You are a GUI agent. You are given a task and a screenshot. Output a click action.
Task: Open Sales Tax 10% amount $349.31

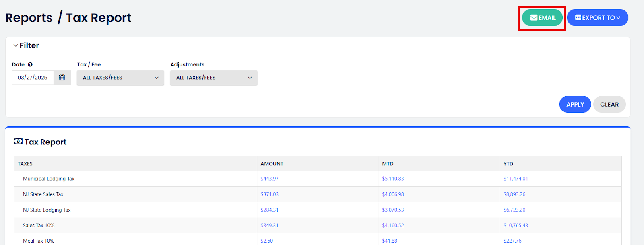(269, 226)
